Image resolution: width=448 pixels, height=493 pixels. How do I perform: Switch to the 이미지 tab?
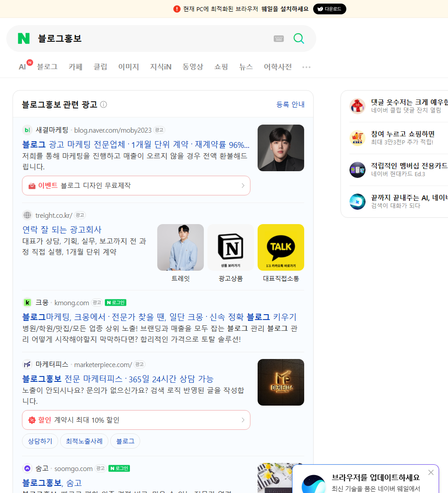coord(129,67)
